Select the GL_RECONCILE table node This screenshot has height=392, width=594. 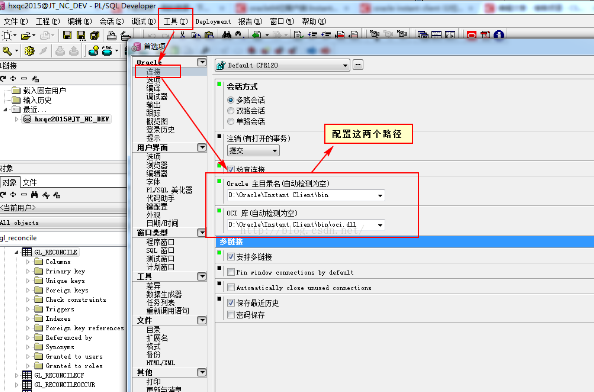pyautogui.click(x=56, y=252)
